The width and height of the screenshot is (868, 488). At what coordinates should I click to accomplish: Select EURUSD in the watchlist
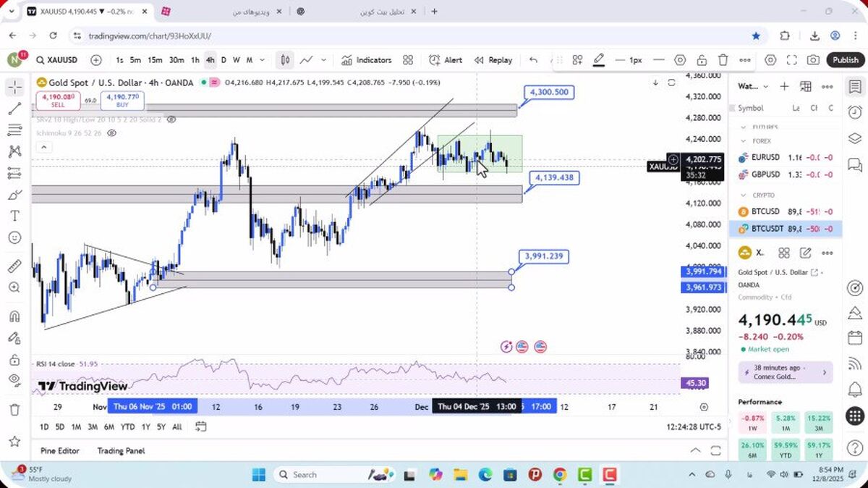point(786,157)
